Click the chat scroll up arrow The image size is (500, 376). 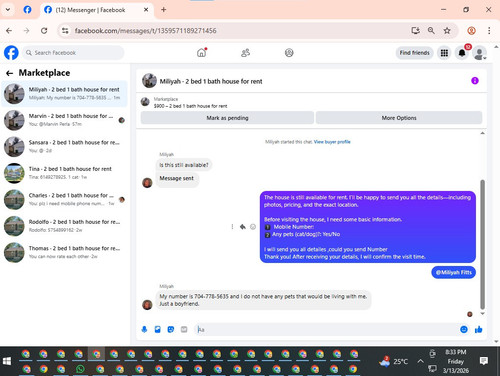(x=482, y=133)
